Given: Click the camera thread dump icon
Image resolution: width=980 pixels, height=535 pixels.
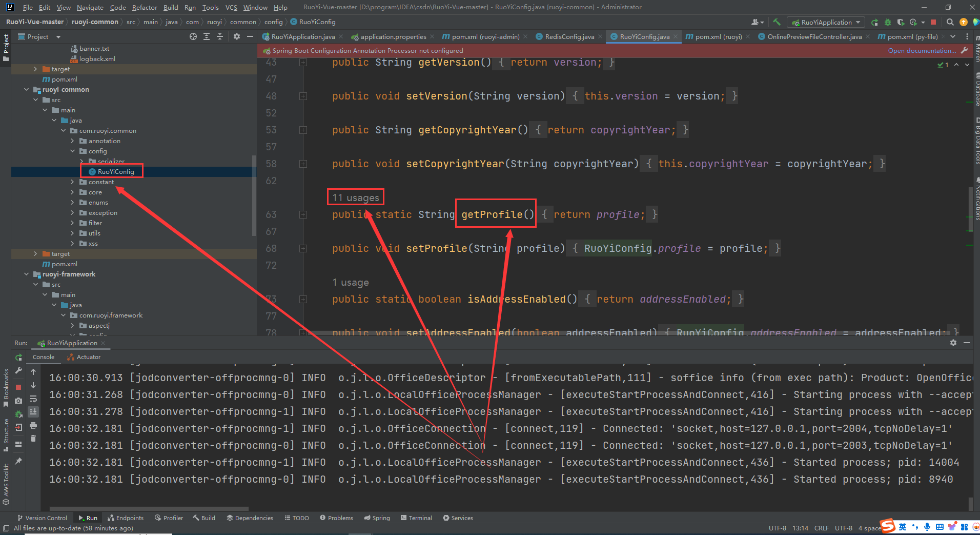Looking at the screenshot, I should point(18,401).
